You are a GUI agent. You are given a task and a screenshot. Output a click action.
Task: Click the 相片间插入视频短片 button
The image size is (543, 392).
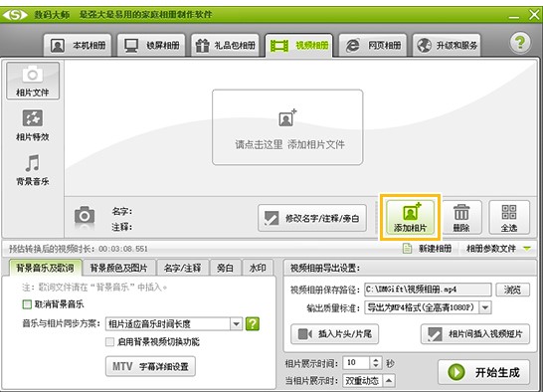tap(475, 333)
